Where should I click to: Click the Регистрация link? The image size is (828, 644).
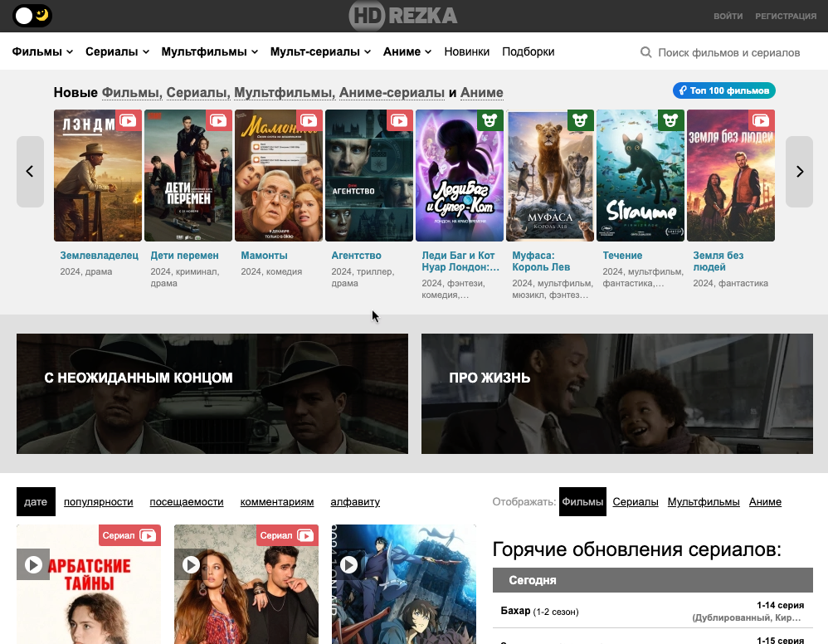(785, 17)
